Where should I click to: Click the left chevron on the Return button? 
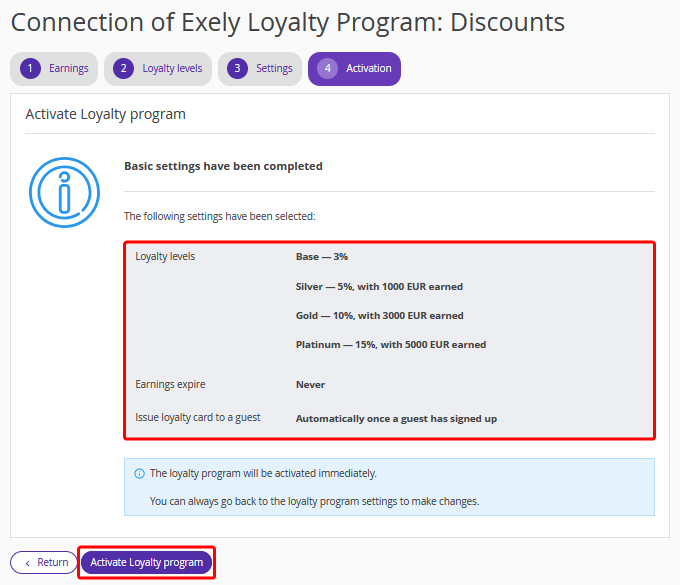point(27,563)
